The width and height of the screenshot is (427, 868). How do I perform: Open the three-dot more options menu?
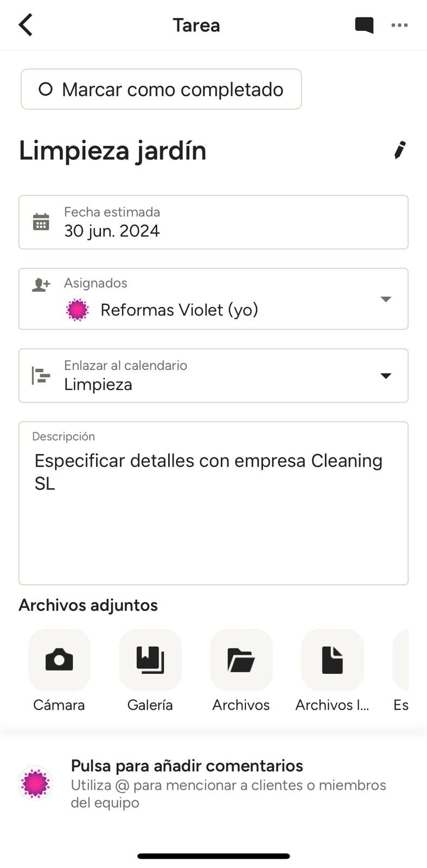(399, 25)
